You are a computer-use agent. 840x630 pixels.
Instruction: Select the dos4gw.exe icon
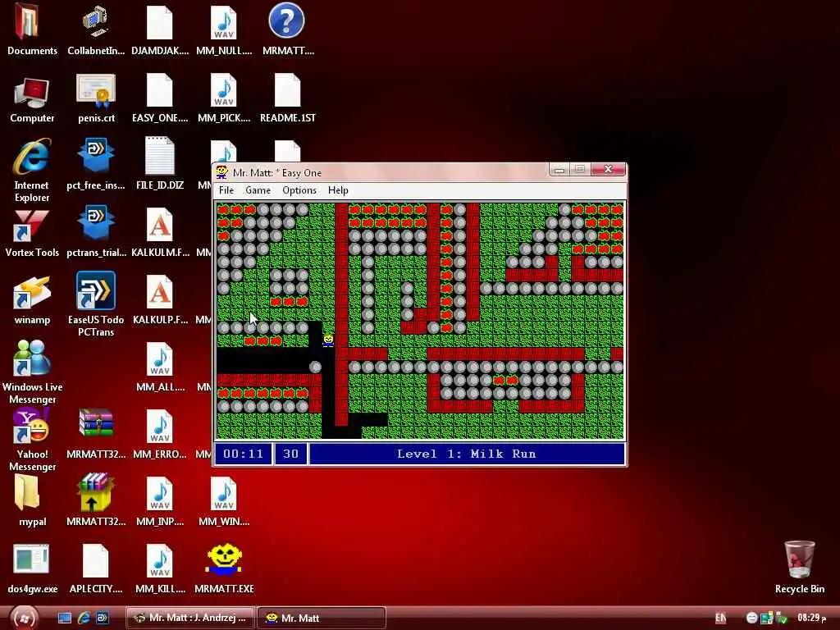[32, 569]
